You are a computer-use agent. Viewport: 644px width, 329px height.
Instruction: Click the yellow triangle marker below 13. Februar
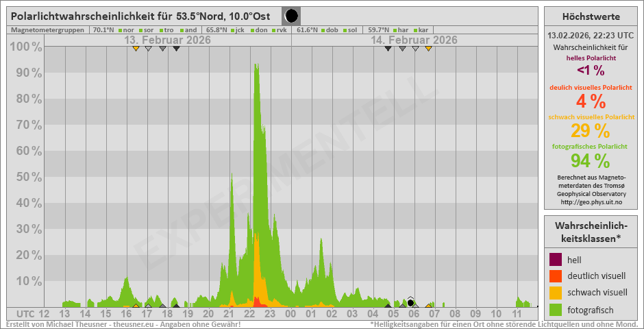pos(136,49)
